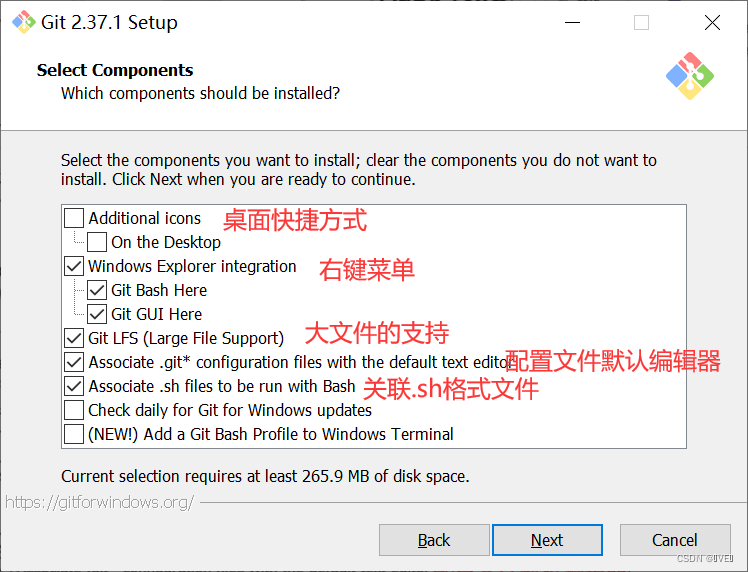Screen dimensions: 748x572
Task: Minimize the Git Setup window
Action: coord(572,22)
